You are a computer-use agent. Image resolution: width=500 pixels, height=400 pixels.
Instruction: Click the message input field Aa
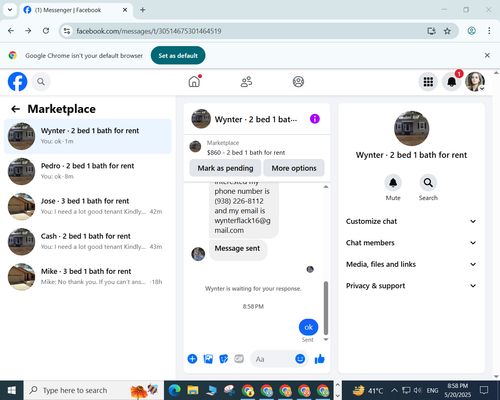click(x=273, y=359)
